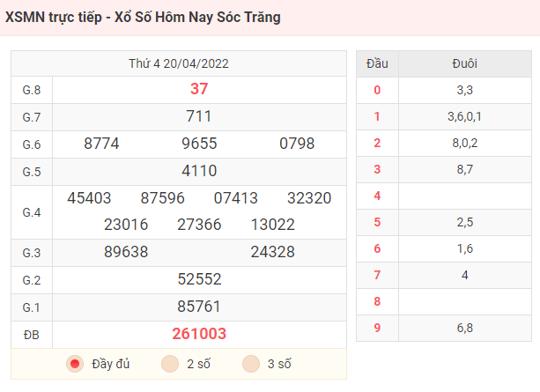Click the G.6 number 0798
This screenshot has height=392, width=540.
pos(297,144)
